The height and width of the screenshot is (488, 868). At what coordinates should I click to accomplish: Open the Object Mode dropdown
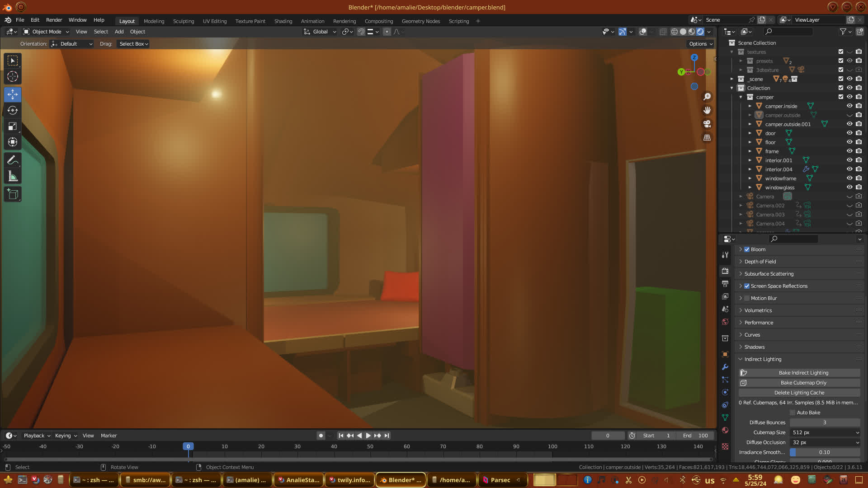(46, 32)
